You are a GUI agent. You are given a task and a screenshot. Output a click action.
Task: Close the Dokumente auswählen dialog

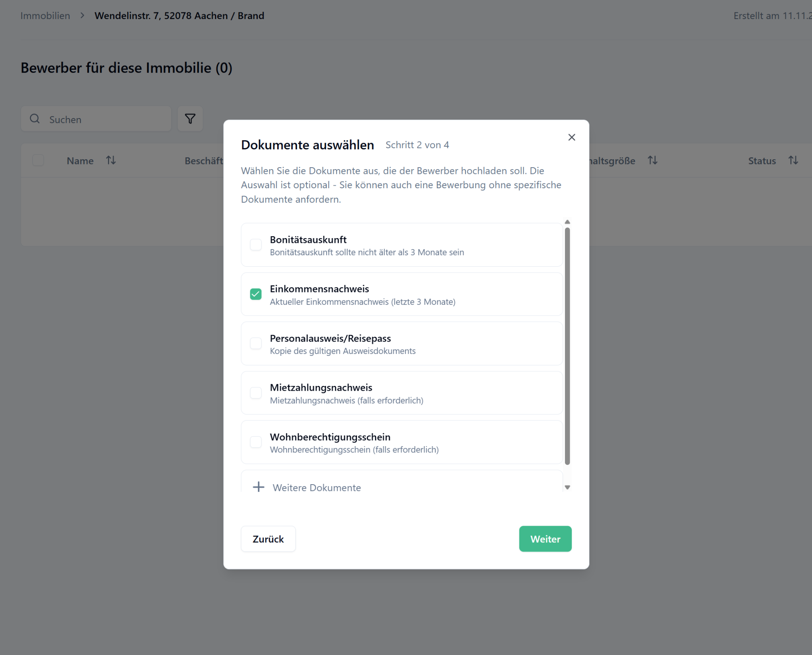pyautogui.click(x=571, y=137)
